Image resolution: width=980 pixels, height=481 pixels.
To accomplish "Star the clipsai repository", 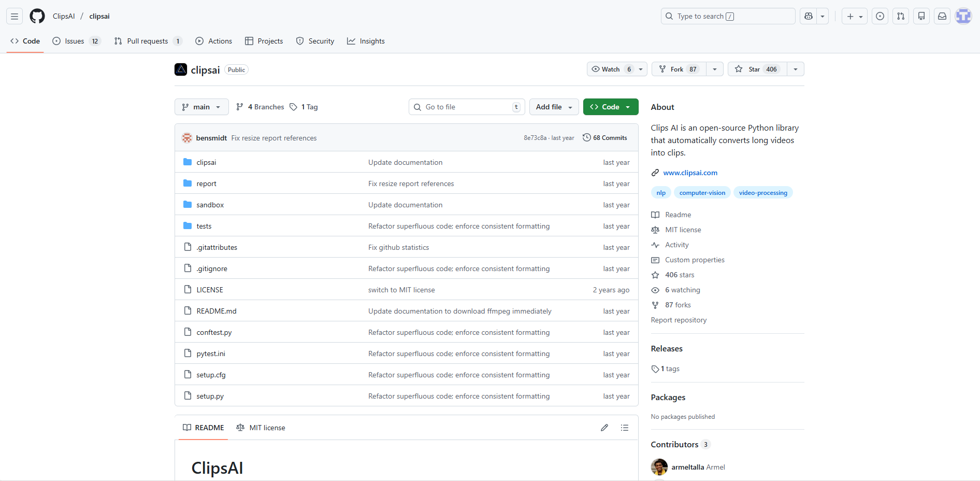I will click(x=757, y=69).
